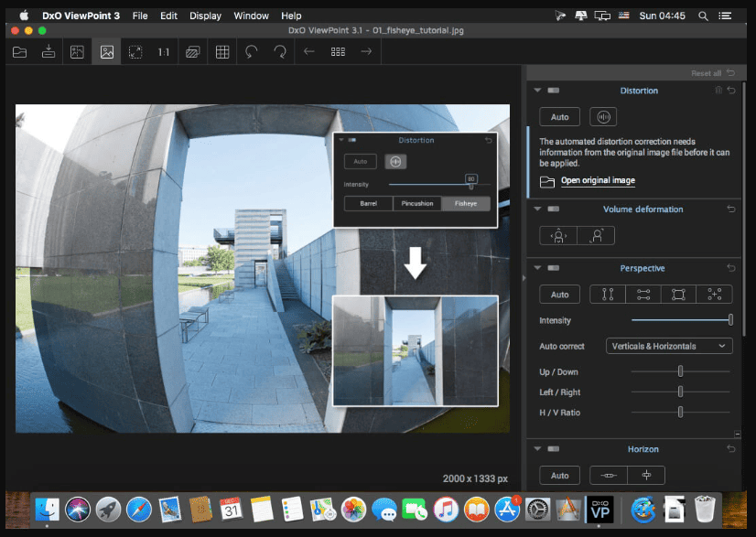Collapse the right palette panel arrow
This screenshot has height=537, width=756.
(524, 278)
